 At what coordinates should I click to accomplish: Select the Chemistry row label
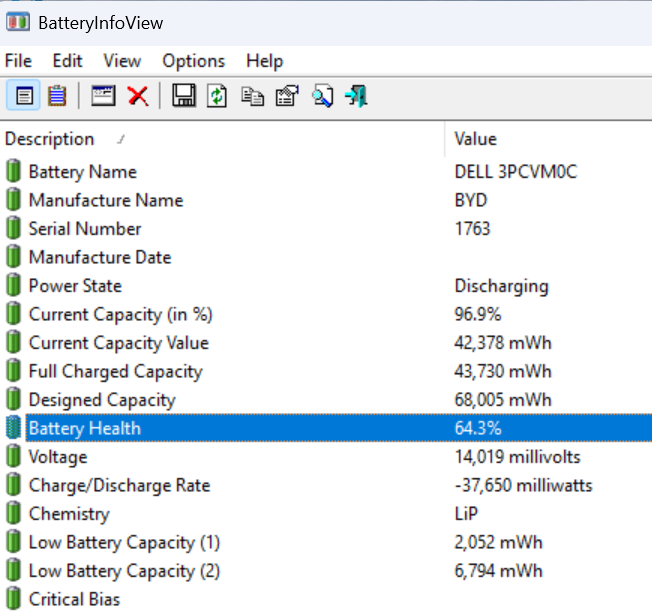point(69,514)
